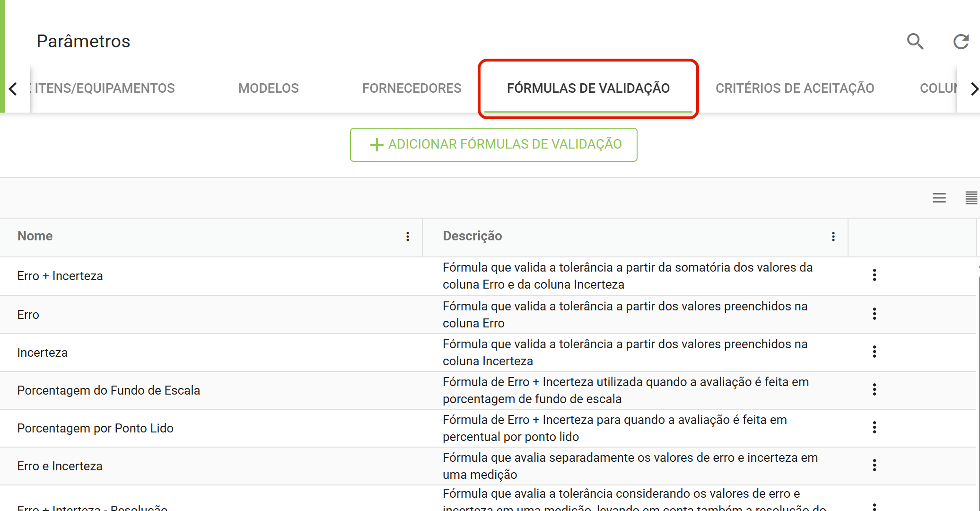980x511 pixels.
Task: Open actions menu for Erro + Incerteza row
Action: [x=875, y=275]
